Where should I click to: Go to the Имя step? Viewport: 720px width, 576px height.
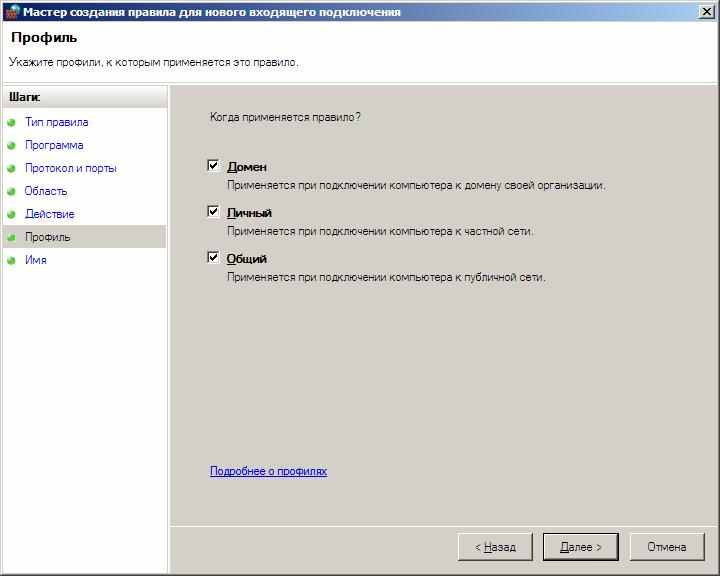click(36, 260)
